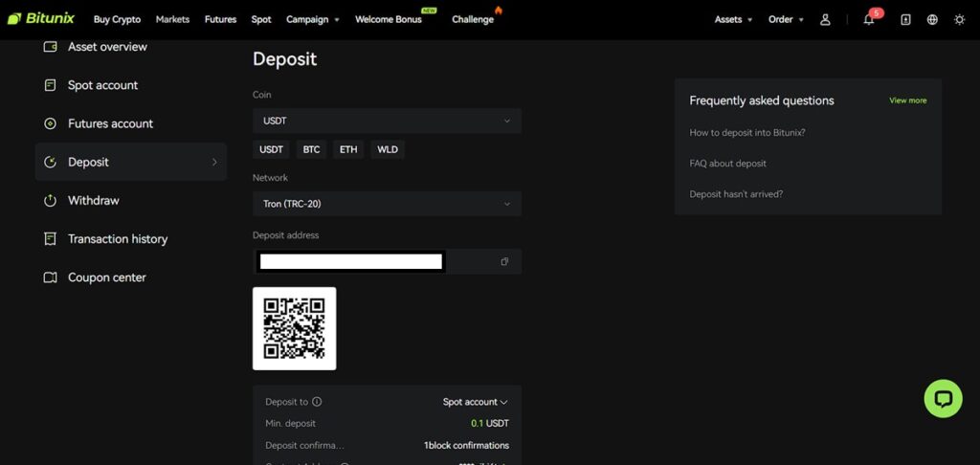
Task: Click the deposit address field
Action: tap(387, 261)
